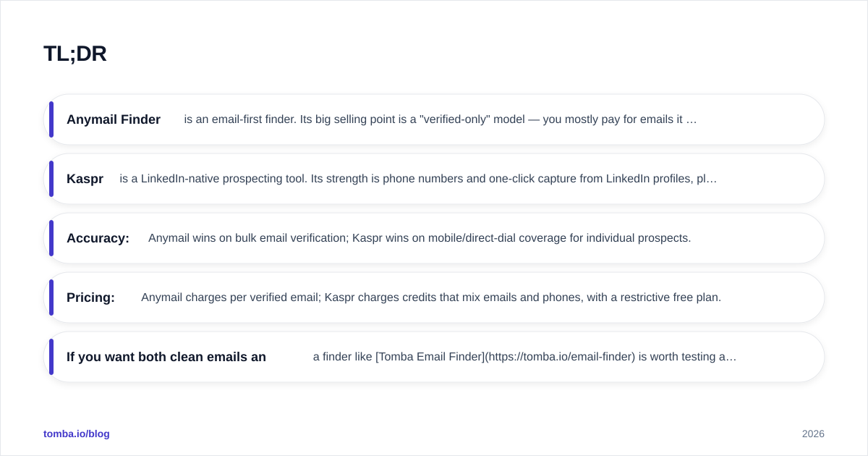The height and width of the screenshot is (456, 868).
Task: Select the Accuracy: label
Action: pos(98,238)
